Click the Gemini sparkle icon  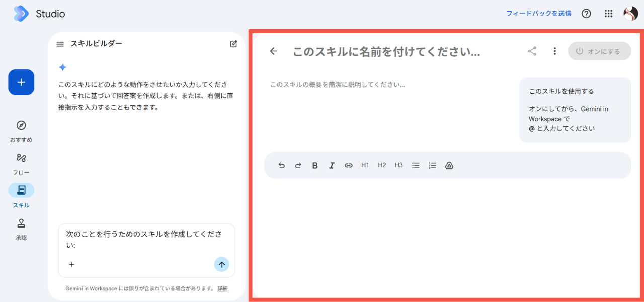[x=62, y=67]
